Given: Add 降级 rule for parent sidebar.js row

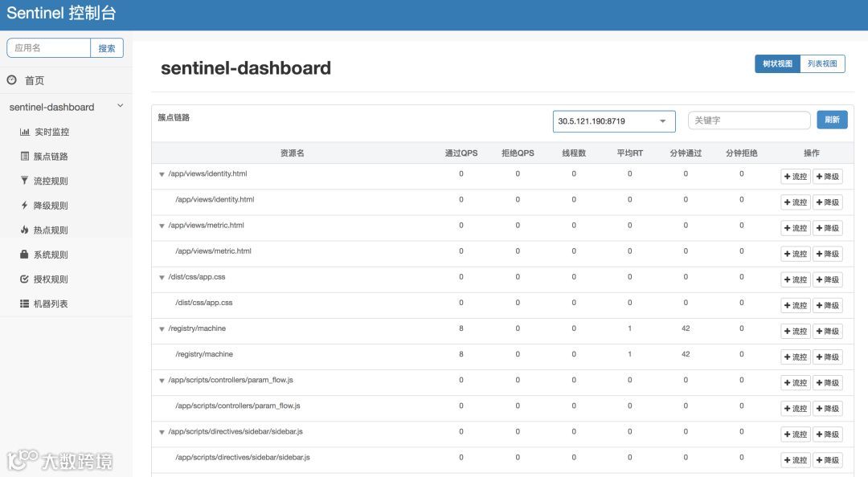Looking at the screenshot, I should click(828, 434).
